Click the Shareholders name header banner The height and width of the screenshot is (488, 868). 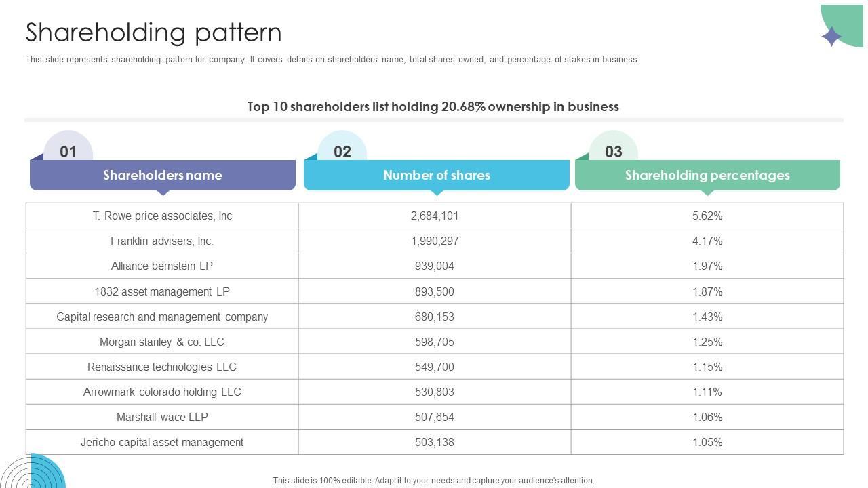point(163,176)
